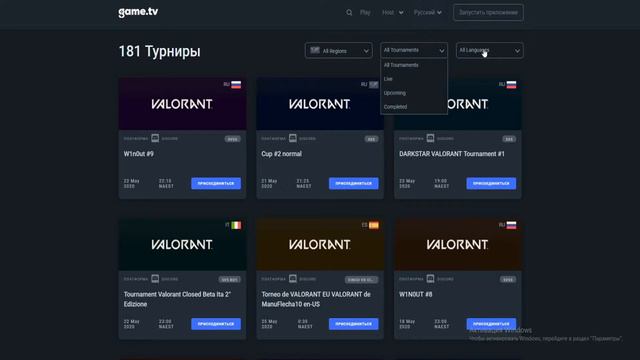The height and width of the screenshot is (360, 640).
Task: Open the DARKSTAR VALORANT Tournament #1 title
Action: [452, 154]
